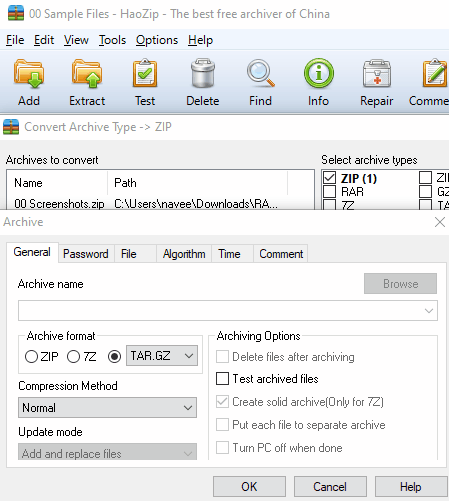Click the Path column header
This screenshot has height=501, width=449.
197,183
